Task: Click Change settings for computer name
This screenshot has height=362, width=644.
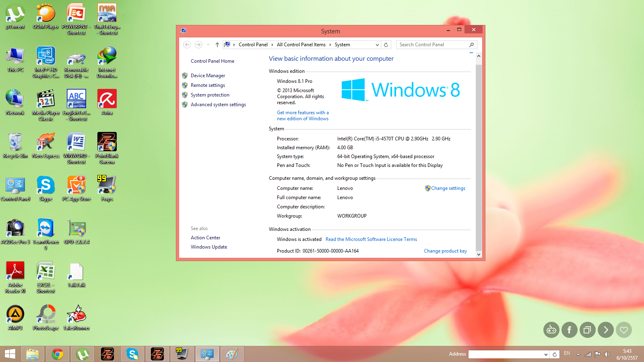Action: [x=448, y=188]
